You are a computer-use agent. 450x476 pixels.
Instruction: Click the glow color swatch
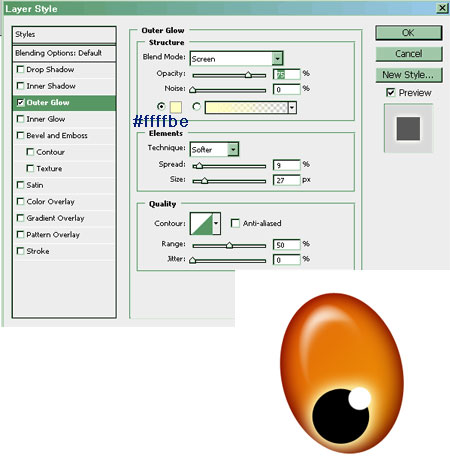(176, 107)
